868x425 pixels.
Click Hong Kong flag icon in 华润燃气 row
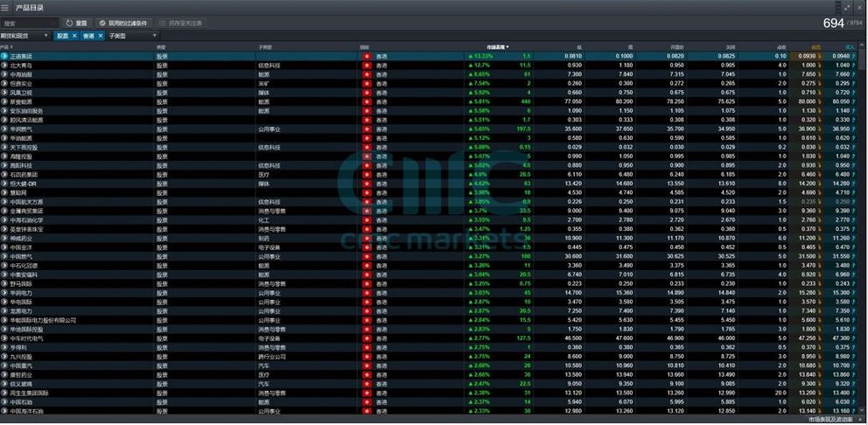367,129
